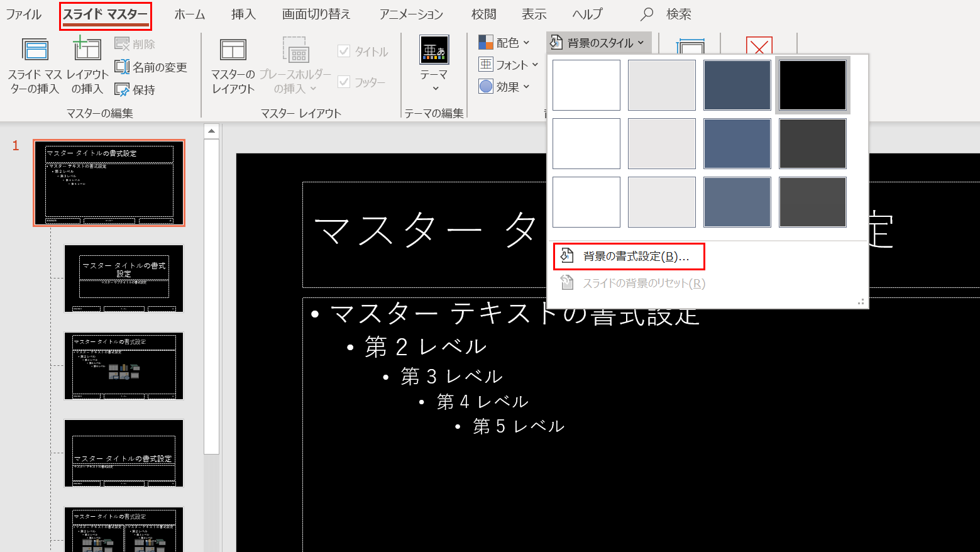
Task: Choose the solid black background style
Action: pyautogui.click(x=813, y=85)
